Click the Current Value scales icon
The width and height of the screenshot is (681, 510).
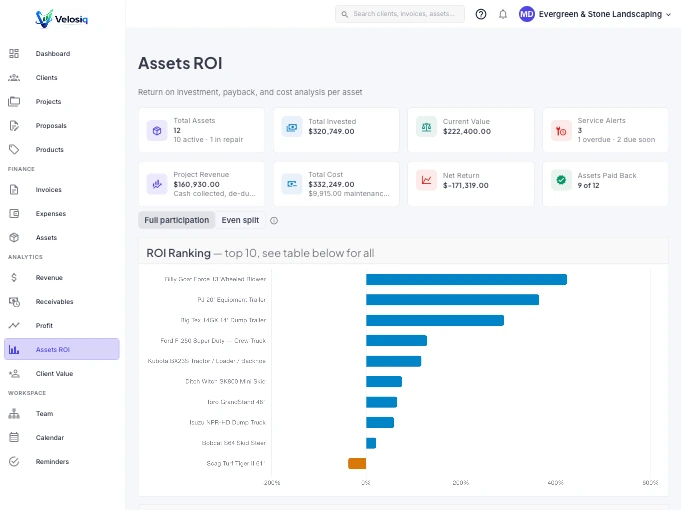[426, 127]
